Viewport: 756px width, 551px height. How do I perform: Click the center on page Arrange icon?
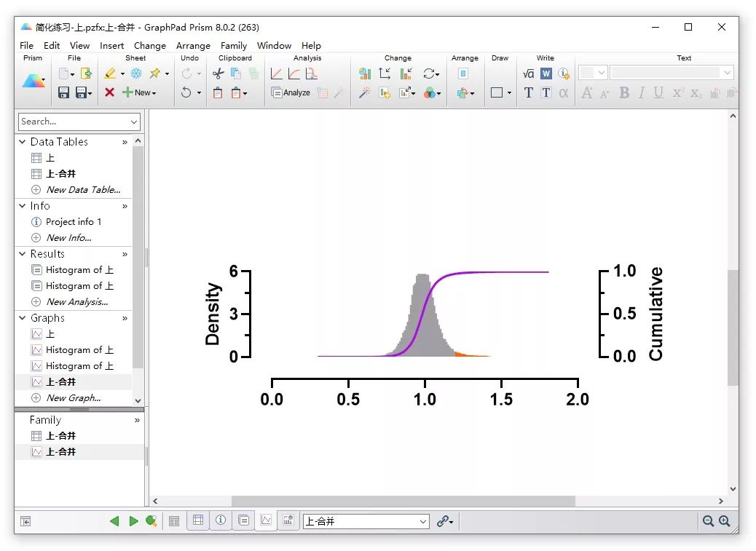(x=463, y=74)
